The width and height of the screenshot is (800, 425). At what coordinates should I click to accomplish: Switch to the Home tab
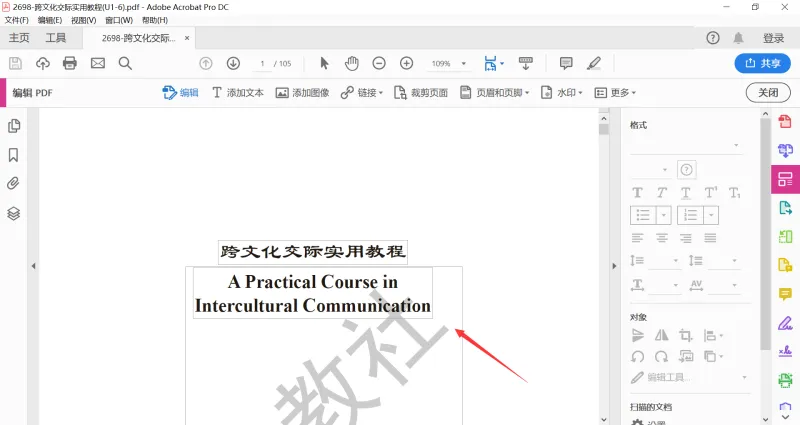click(19, 38)
